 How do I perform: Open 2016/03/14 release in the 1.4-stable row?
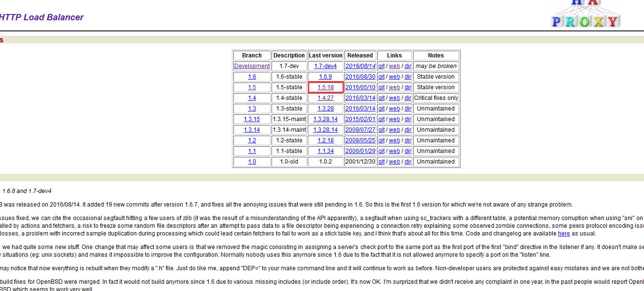[x=360, y=98]
